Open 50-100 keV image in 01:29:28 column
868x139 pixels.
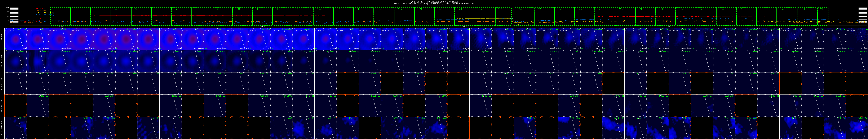15,128
